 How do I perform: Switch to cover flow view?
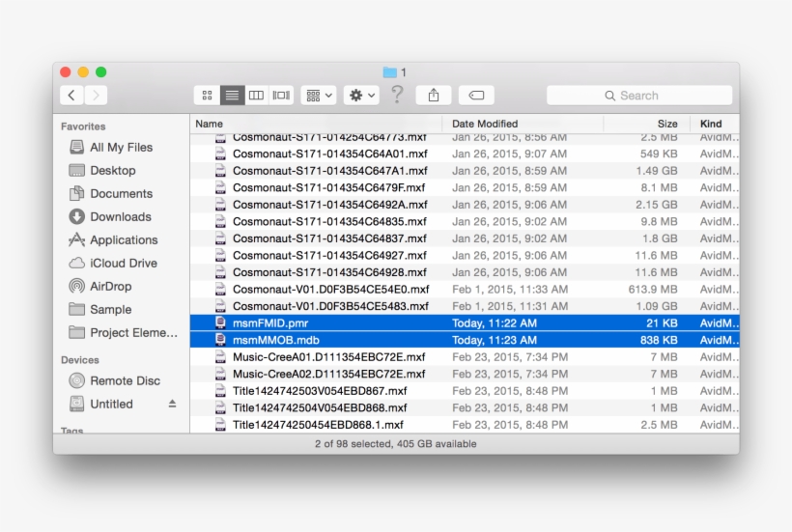(x=281, y=95)
